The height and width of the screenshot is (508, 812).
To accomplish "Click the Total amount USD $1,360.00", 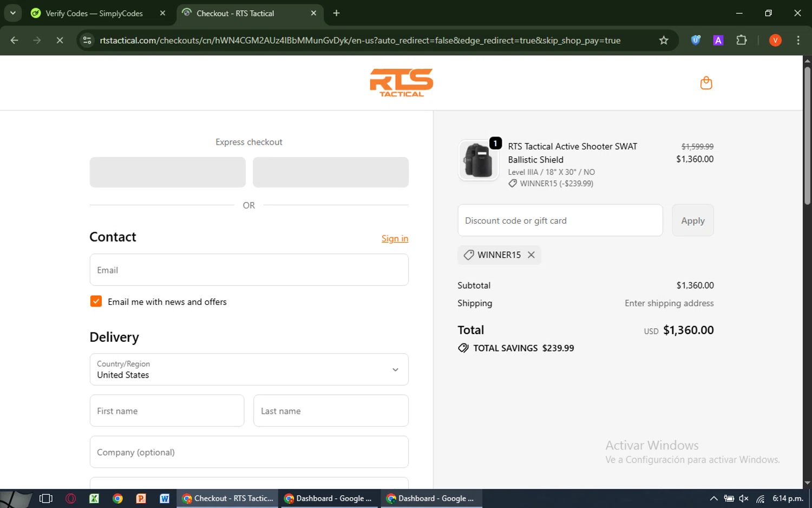I will point(679,330).
